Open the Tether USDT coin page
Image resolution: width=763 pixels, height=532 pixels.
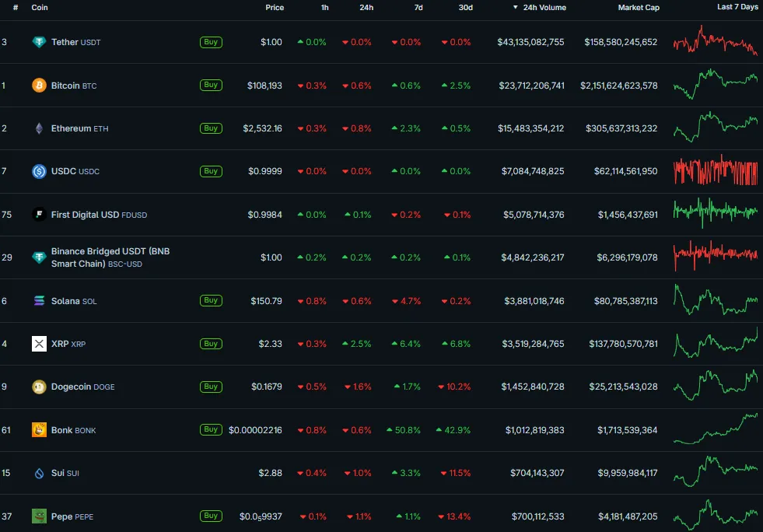tap(76, 42)
